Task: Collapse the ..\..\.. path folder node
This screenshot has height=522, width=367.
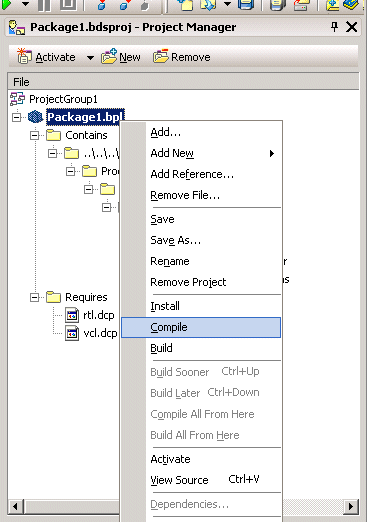Action: click(52, 153)
